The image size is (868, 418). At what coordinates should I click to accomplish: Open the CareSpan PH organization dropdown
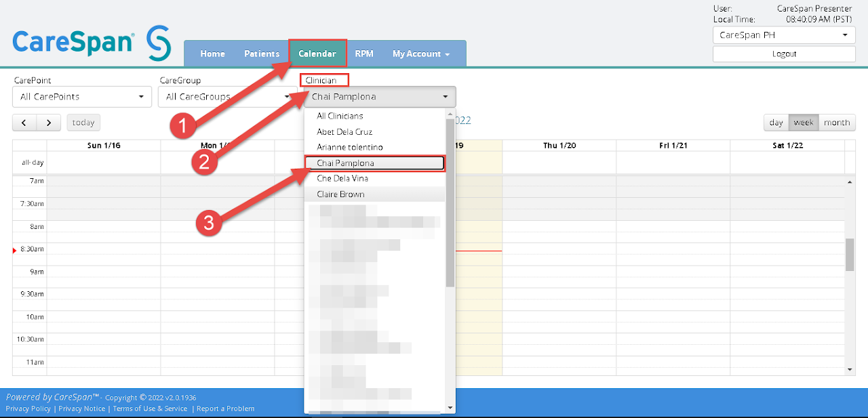[x=784, y=35]
